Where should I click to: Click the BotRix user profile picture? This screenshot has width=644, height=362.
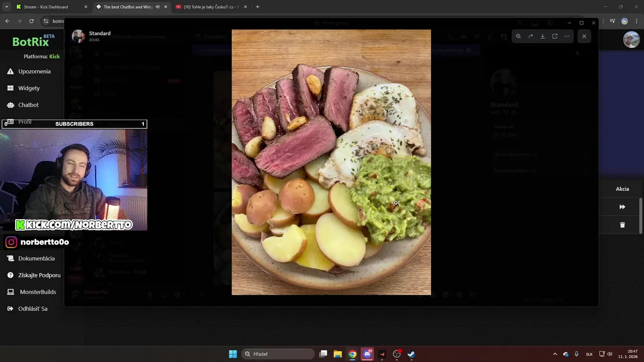tap(631, 40)
